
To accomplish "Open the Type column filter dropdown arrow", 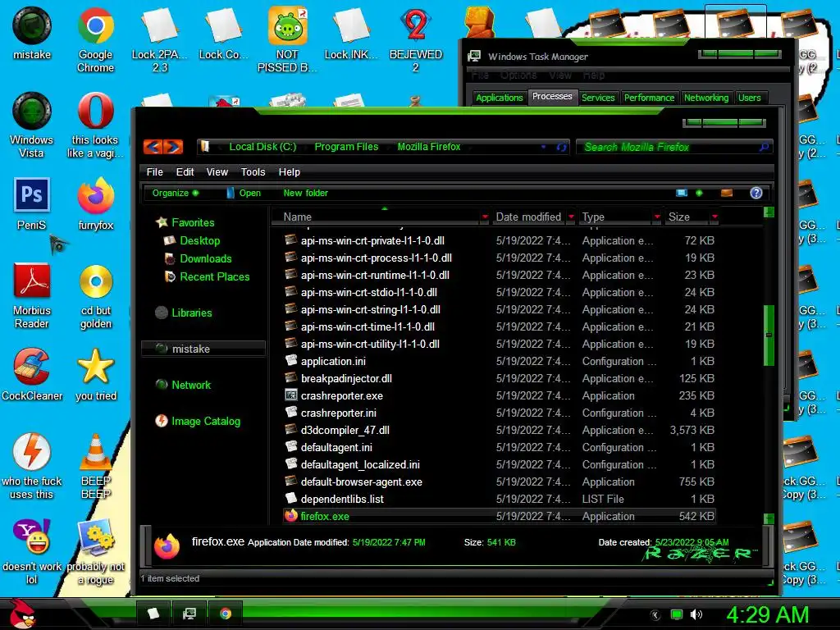I will point(657,217).
